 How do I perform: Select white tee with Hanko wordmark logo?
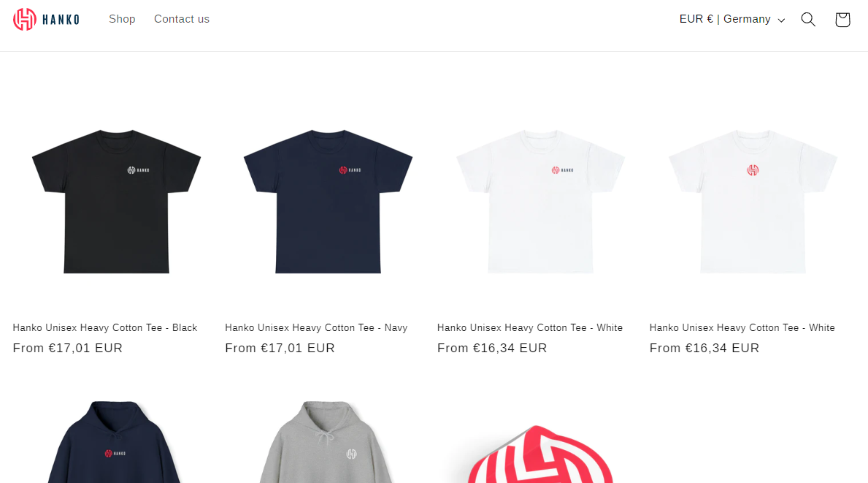click(x=540, y=201)
